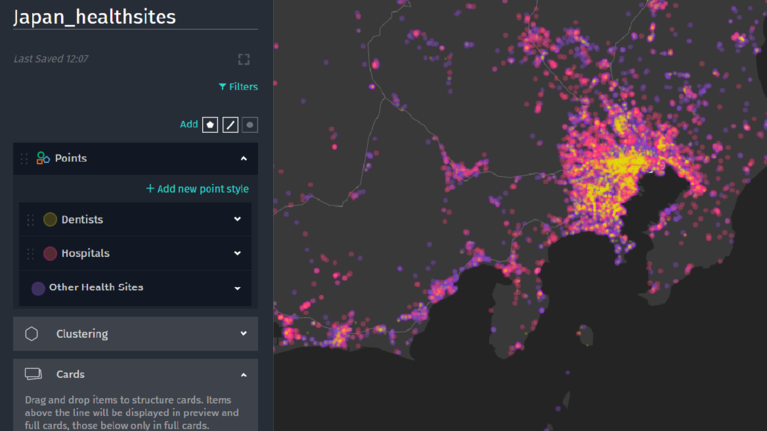767x431 pixels.
Task: Click the Points layer drag handle
Action: click(x=24, y=159)
